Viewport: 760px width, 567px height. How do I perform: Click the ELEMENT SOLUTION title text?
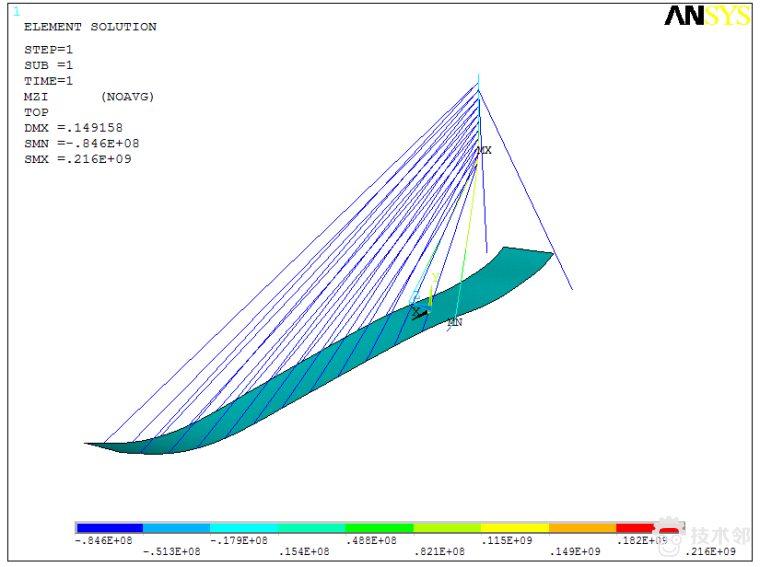coord(90,27)
